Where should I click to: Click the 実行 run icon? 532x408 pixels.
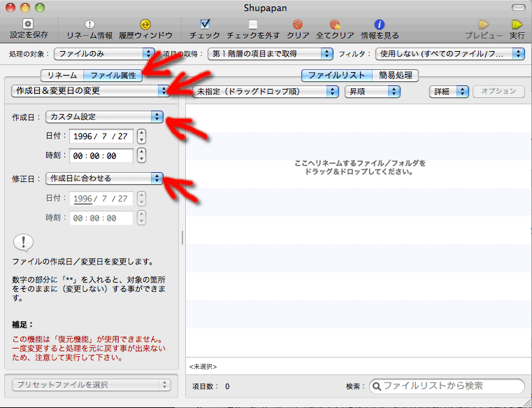517,24
